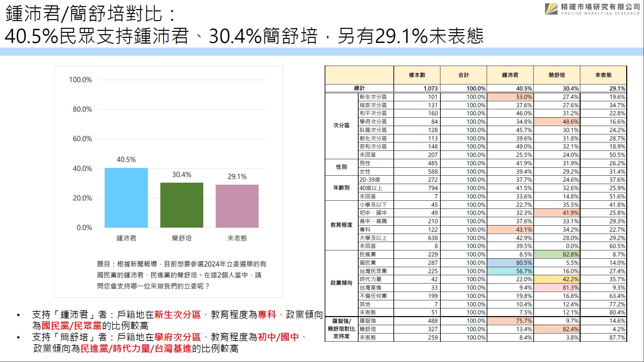Click the 不偏任何黨 row label
Screen dimensions: 644x362
coord(373,296)
